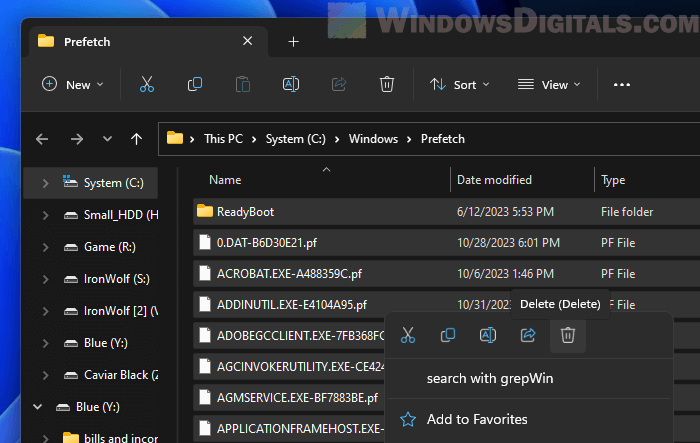Image resolution: width=700 pixels, height=443 pixels.
Task: Select the APPLICATIONFRAMEHOST.EXE file row
Action: click(289, 428)
